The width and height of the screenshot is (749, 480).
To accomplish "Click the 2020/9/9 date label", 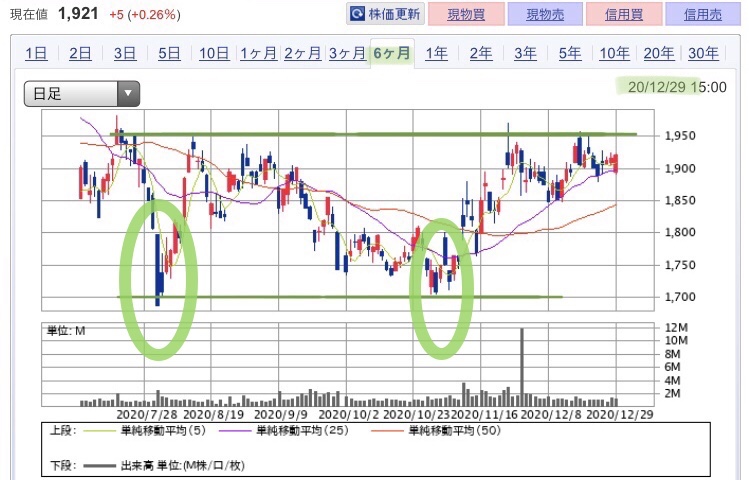I will pyautogui.click(x=281, y=414).
